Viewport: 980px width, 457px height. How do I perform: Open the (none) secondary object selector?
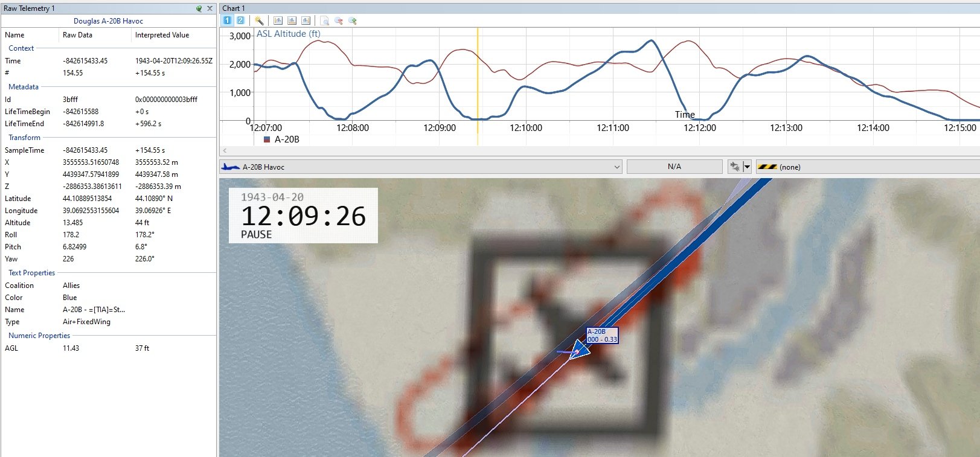868,167
